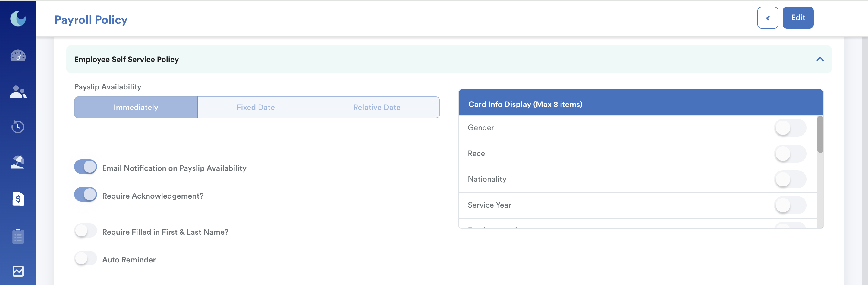Click the crescent moon app logo
868x285 pixels.
click(18, 19)
